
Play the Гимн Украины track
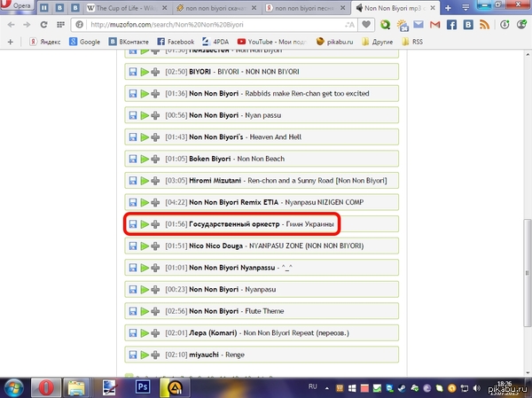(x=145, y=223)
